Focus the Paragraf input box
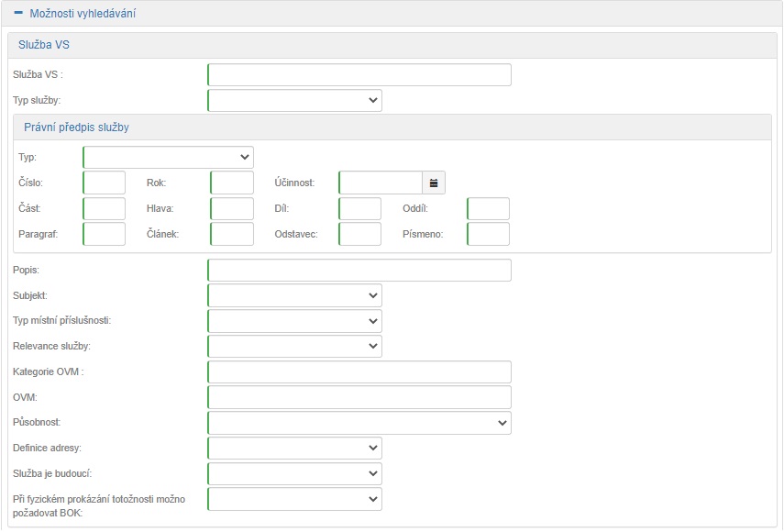This screenshot has height=532, width=784. (104, 234)
